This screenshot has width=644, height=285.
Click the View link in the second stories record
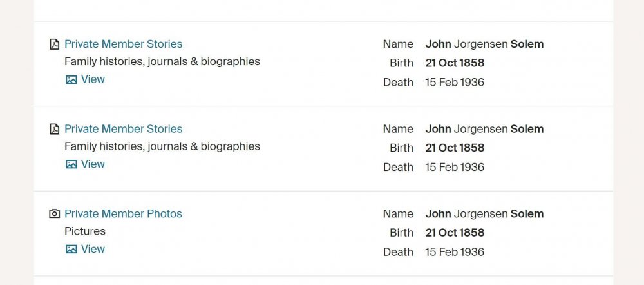pyautogui.click(x=93, y=164)
